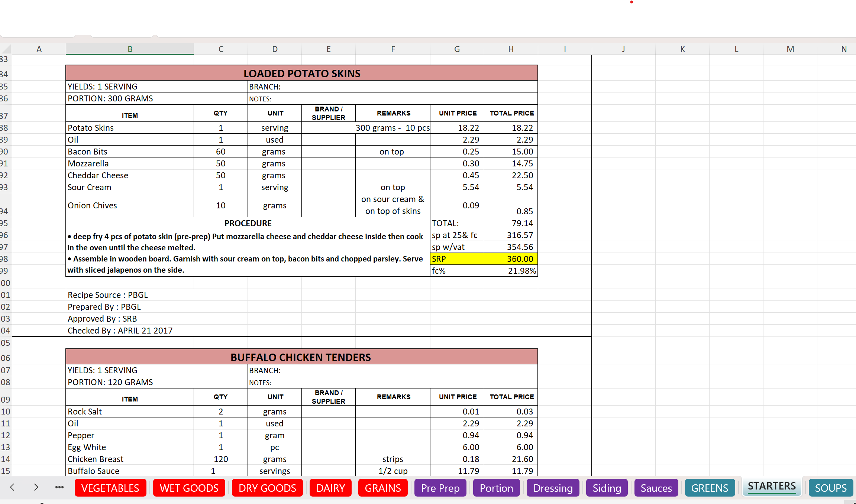Select the row 100 header
856x504 pixels.
point(6,283)
